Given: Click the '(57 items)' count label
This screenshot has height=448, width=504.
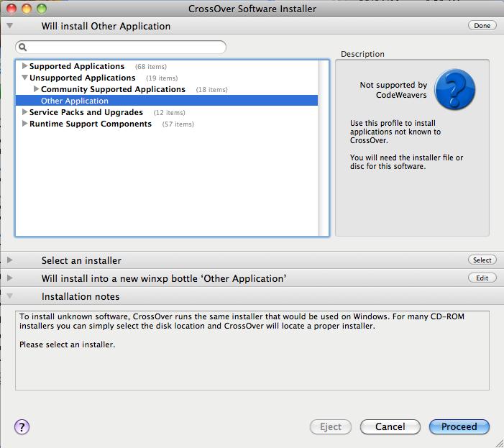Looking at the screenshot, I should 178,124.
